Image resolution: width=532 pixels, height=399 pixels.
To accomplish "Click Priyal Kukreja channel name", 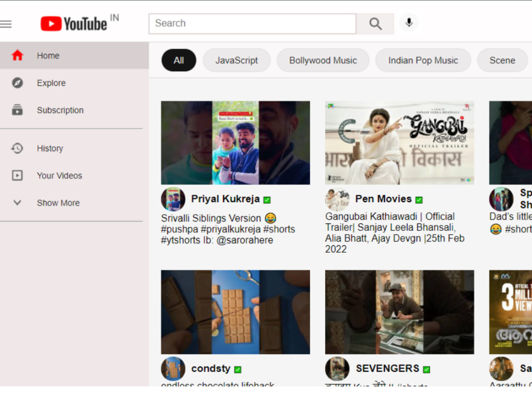I will pyautogui.click(x=225, y=199).
